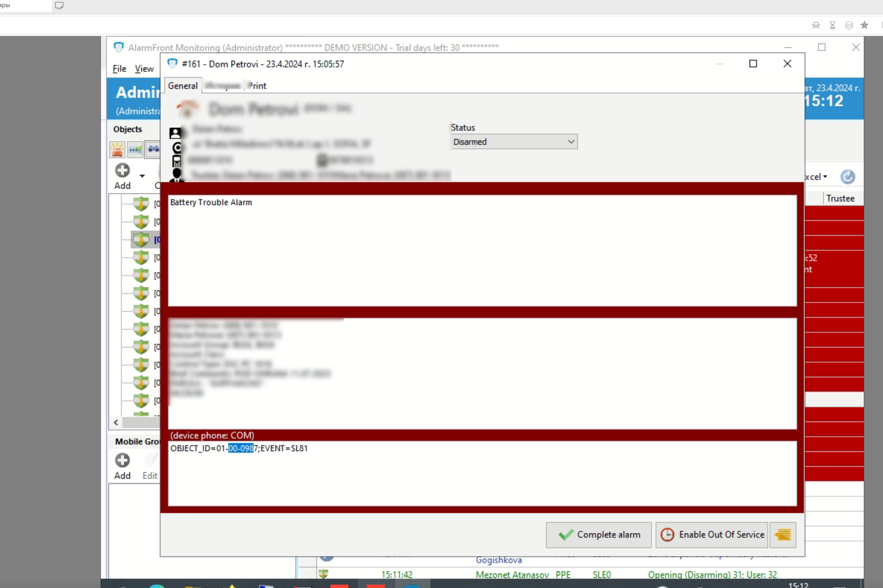Click the Battery Trouble Alarm text box

[x=482, y=250]
